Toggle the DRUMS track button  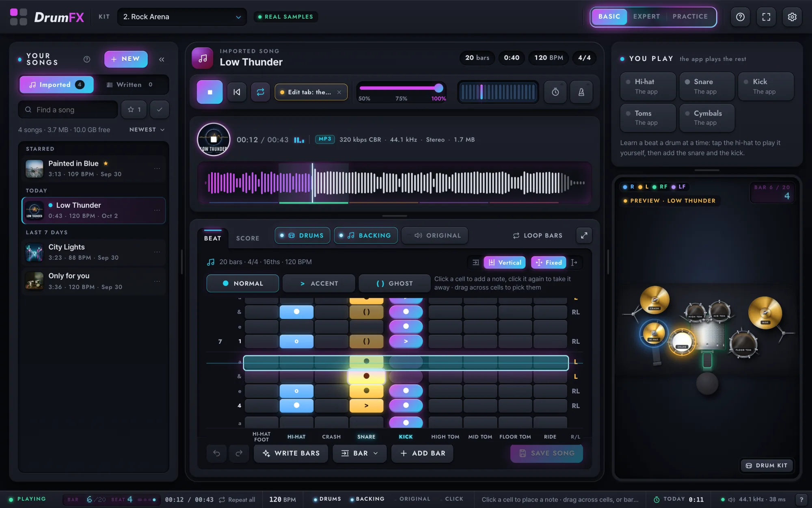tap(302, 235)
